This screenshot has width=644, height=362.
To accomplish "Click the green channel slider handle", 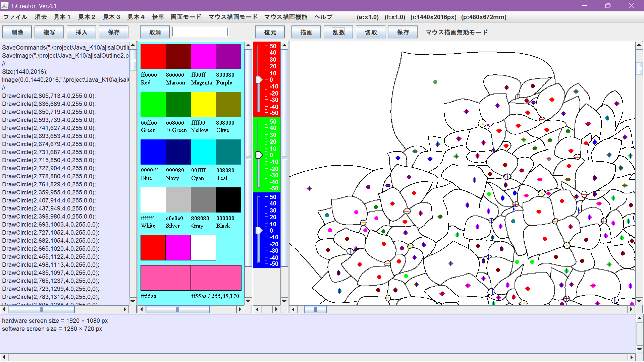I will pyautogui.click(x=259, y=155).
